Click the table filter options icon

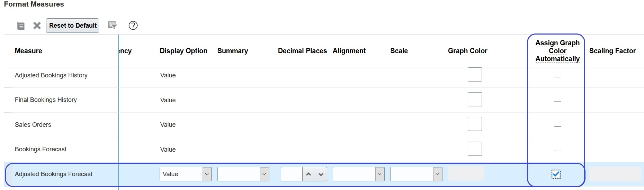pyautogui.click(x=112, y=26)
